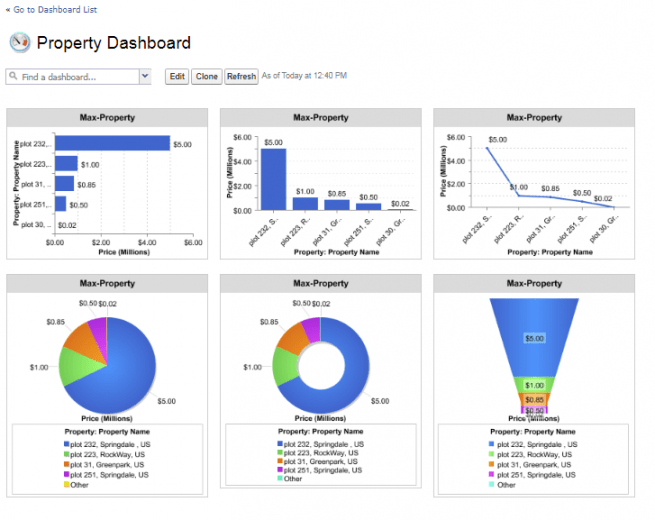Focus the Find a dashboard search field
This screenshot has height=520, width=655.
click(73, 77)
